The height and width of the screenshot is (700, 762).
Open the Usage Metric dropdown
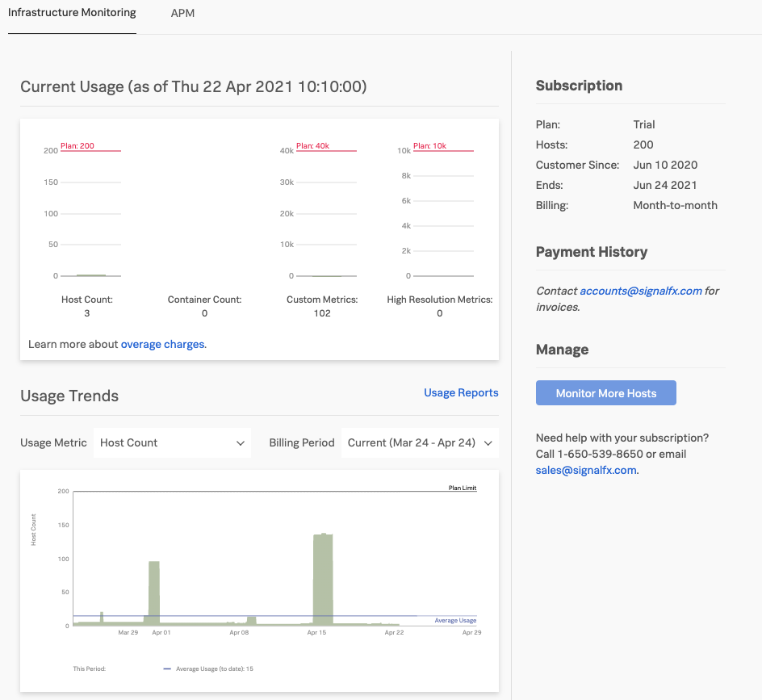[x=172, y=442]
